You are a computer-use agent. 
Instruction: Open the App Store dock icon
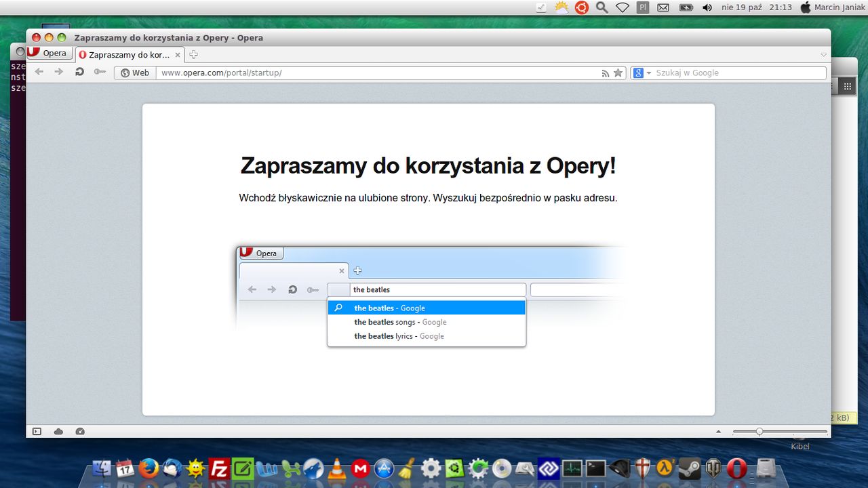384,468
